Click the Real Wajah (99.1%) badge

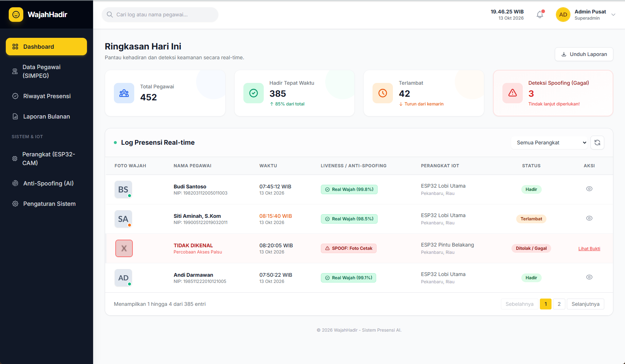[349, 278]
